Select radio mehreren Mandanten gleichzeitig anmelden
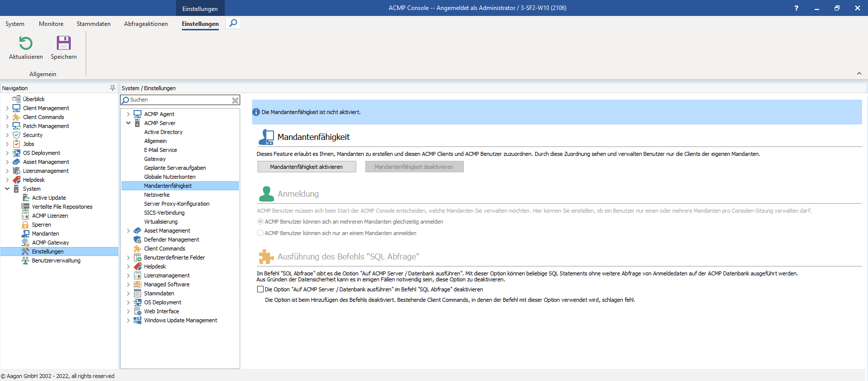This screenshot has height=381, width=868. click(x=260, y=222)
